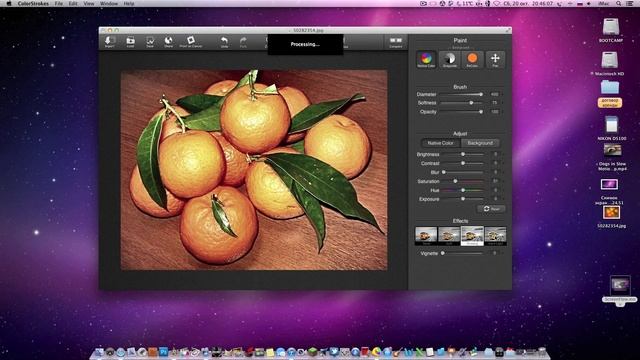
Task: Open the View menu
Action: 89,3
